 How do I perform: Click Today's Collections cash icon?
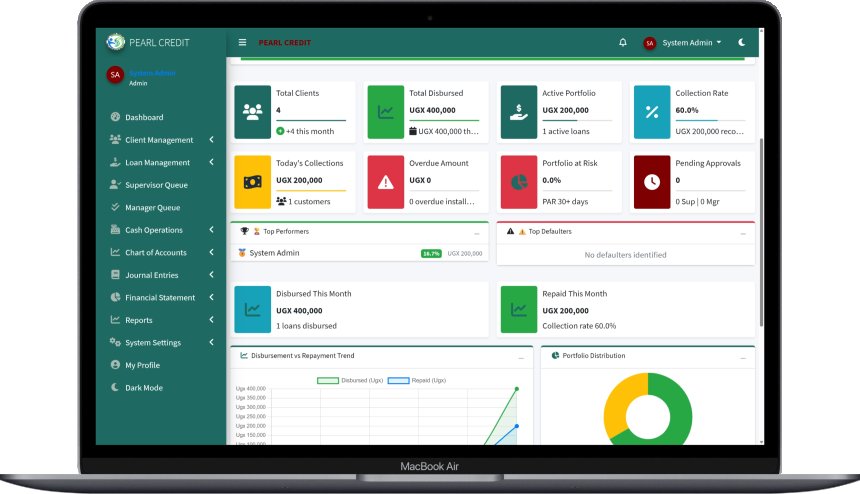[253, 182]
